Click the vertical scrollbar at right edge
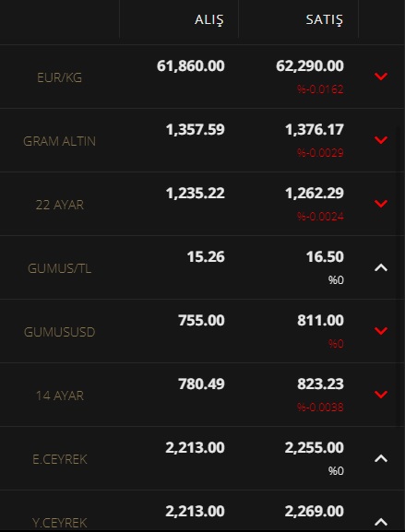 [x=399, y=277]
